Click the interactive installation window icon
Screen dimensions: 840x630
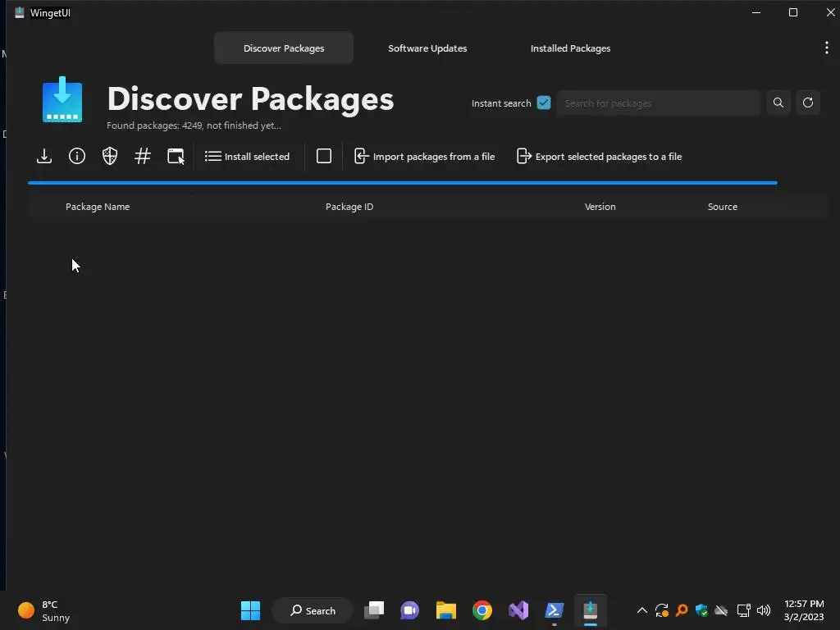click(176, 157)
